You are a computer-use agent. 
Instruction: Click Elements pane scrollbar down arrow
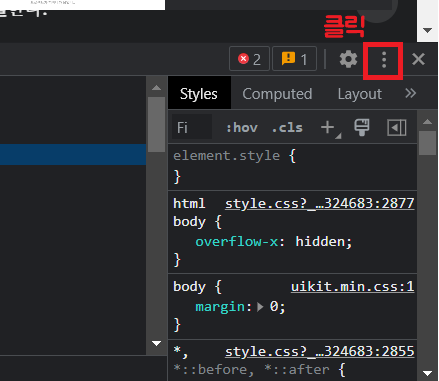tap(156, 343)
